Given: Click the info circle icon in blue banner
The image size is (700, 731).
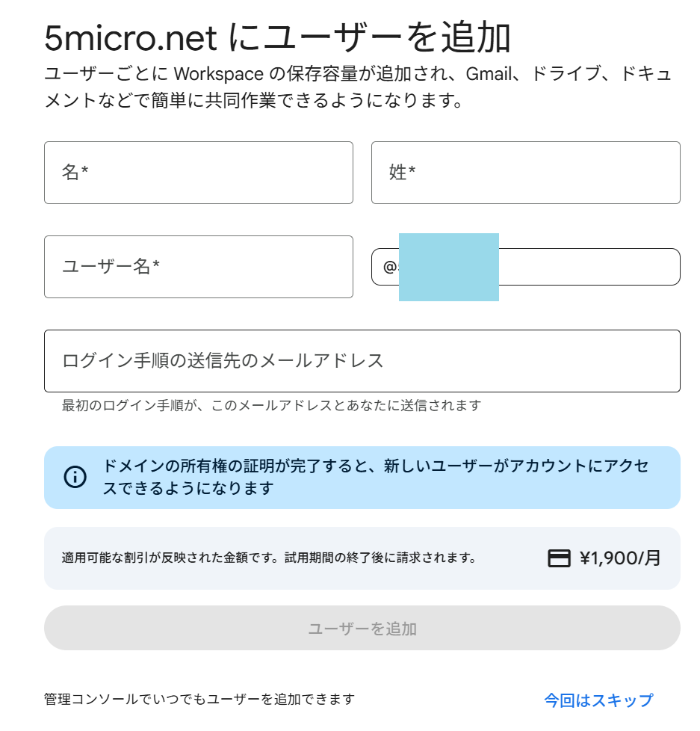Looking at the screenshot, I should tap(75, 477).
